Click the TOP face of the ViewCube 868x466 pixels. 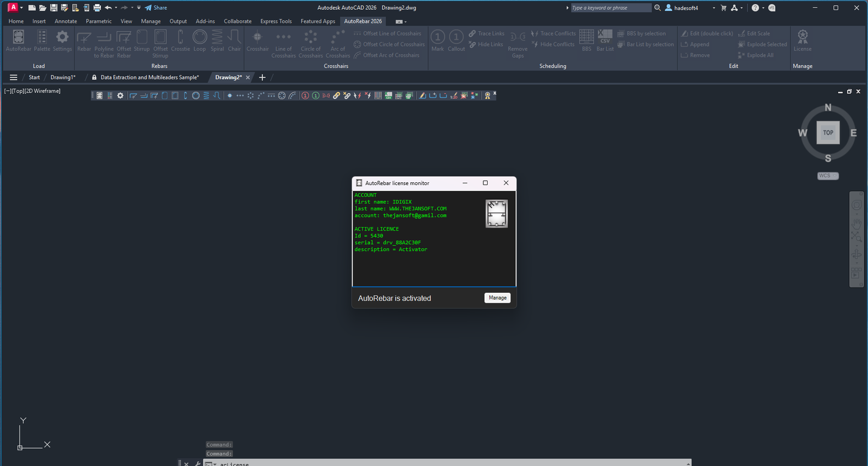click(828, 132)
